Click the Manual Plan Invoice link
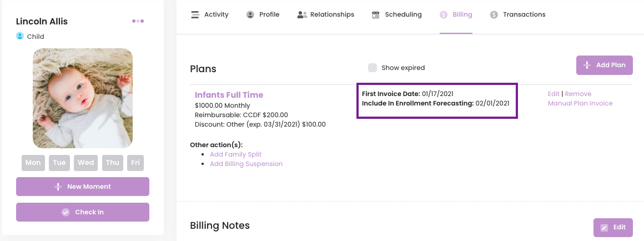The height and width of the screenshot is (241, 644). (x=580, y=103)
